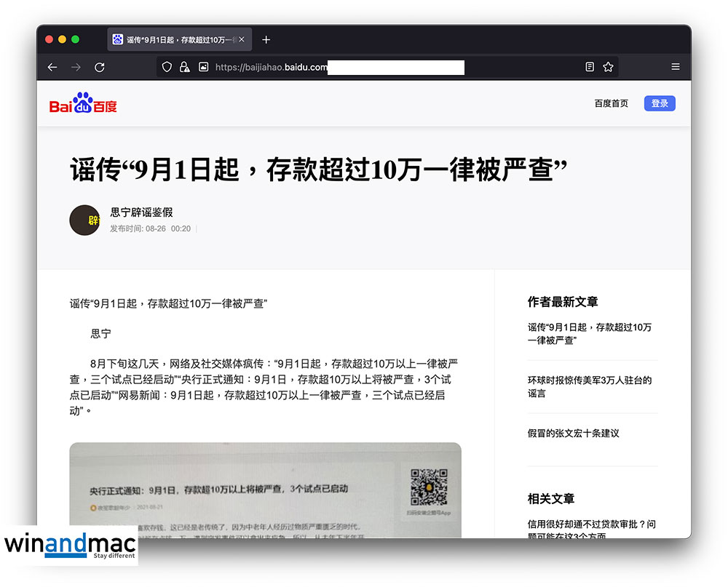728x587 pixels.
Task: Open a new tab with the plus button
Action: click(x=266, y=39)
